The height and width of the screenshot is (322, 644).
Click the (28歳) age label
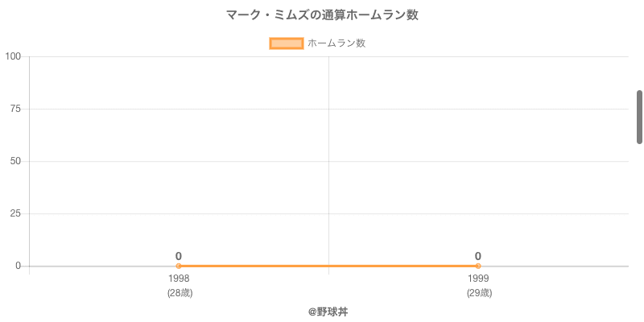tap(180, 293)
